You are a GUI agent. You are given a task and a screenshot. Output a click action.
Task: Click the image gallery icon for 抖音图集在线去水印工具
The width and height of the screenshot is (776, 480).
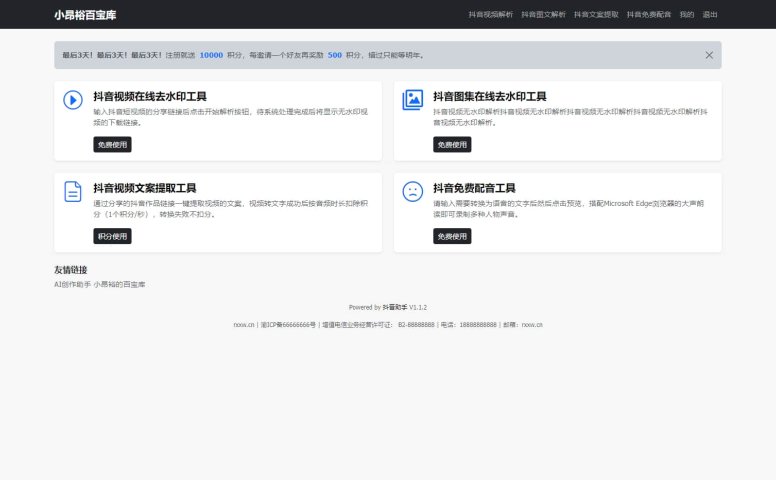(413, 100)
